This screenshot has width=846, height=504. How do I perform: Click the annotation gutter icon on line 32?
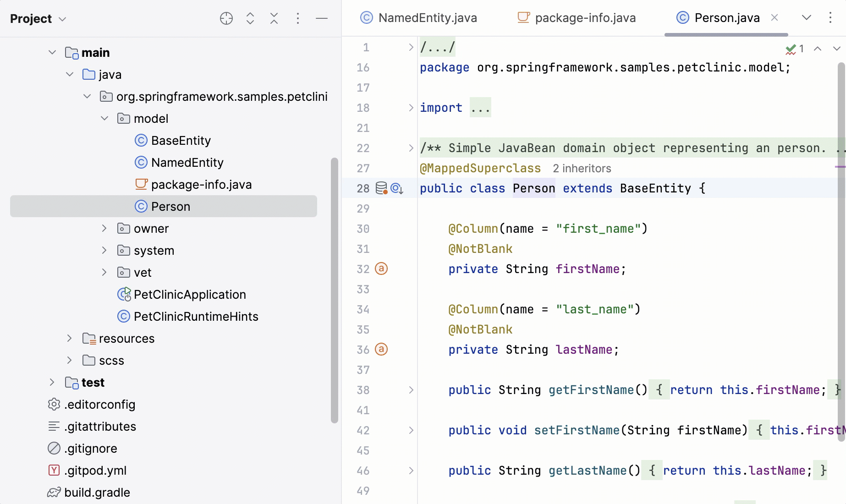tap(381, 269)
